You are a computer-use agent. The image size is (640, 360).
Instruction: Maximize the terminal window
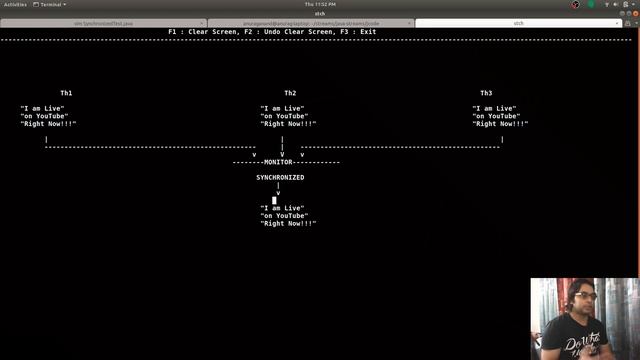(x=629, y=13)
